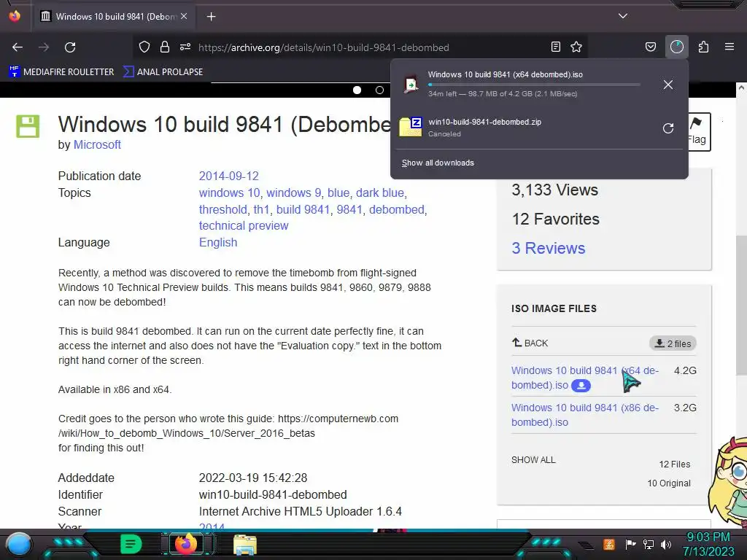
Task: Open the x64 ISO download's file icon
Action: point(411,85)
